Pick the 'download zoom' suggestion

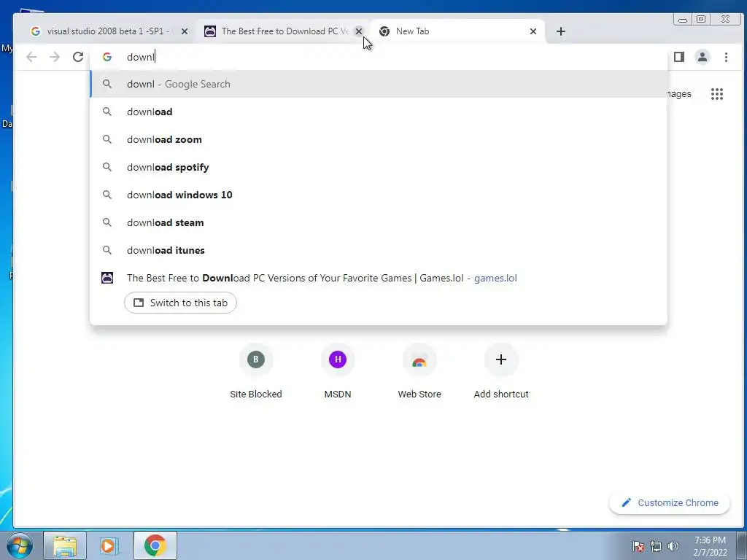coord(379,139)
